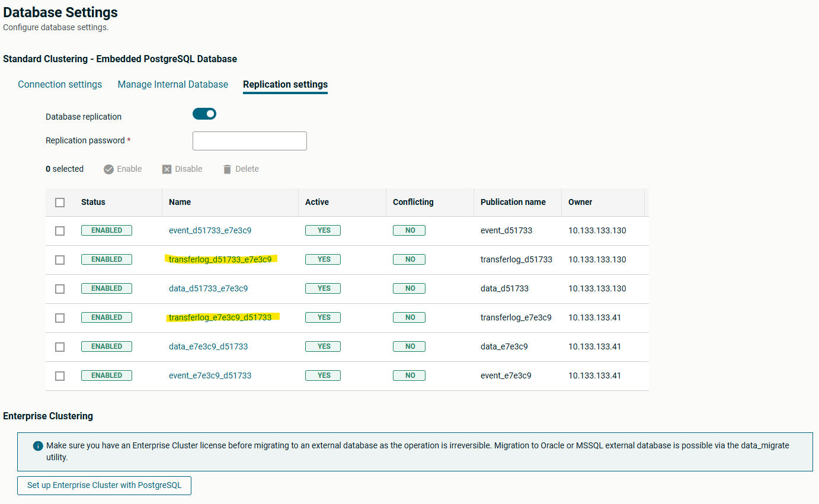The image size is (819, 504).
Task: Check the select-all checkbox in table header
Action: click(60, 203)
